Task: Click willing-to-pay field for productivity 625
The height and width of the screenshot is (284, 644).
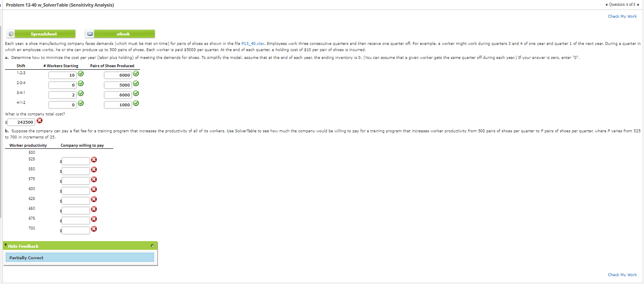Action: 76,200
